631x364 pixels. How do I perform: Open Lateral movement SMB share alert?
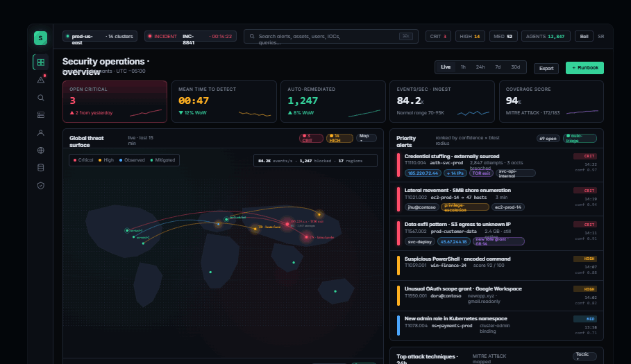pyautogui.click(x=496, y=200)
